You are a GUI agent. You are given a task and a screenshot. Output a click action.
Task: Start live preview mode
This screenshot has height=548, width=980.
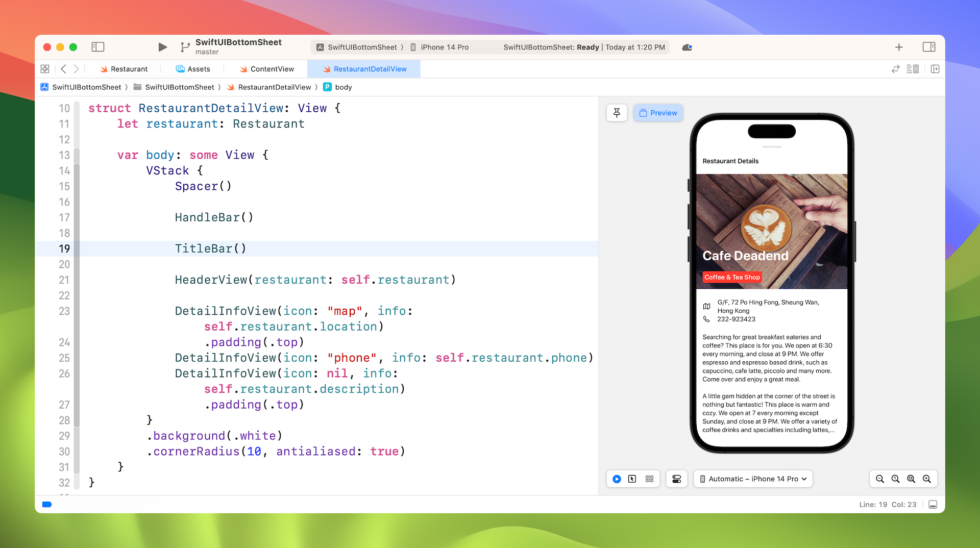pos(617,479)
